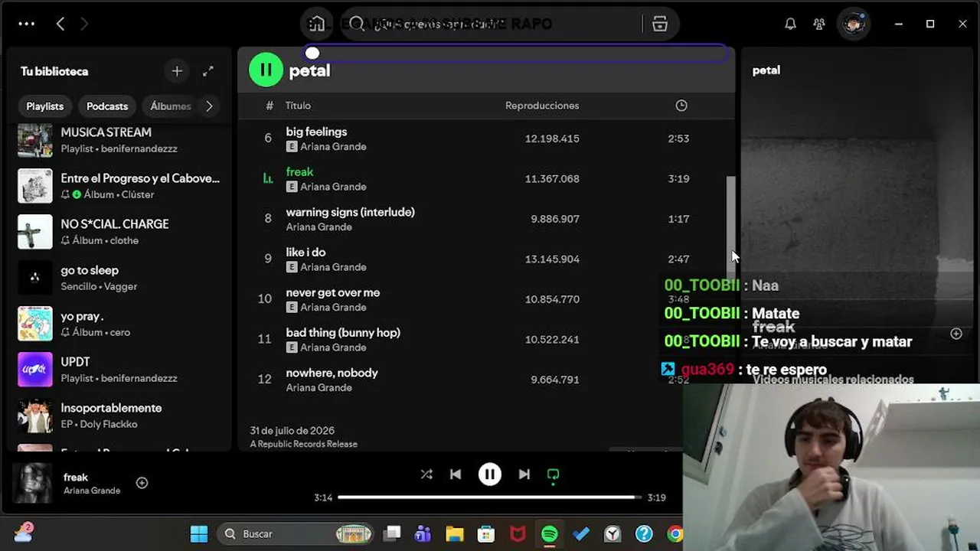Open Ariana Grande link under like i do
Viewport: 980px width, 551px height.
[x=333, y=267]
